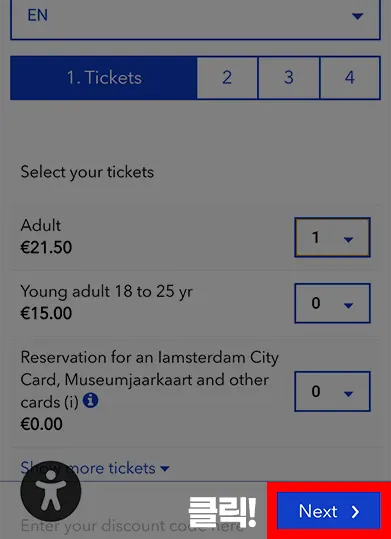Click the reservation cards quantity dropdown arrow
Image resolution: width=391 pixels, height=539 pixels.
click(348, 394)
